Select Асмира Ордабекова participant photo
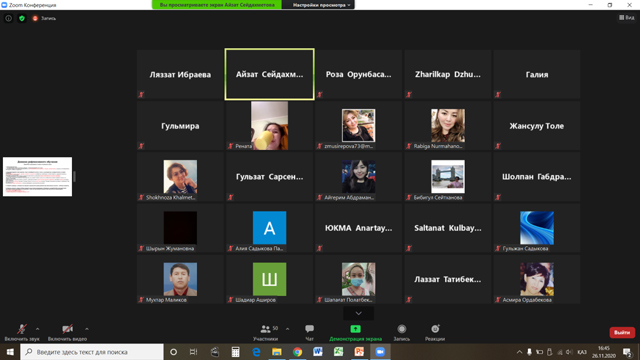The width and height of the screenshot is (640, 360). (537, 279)
